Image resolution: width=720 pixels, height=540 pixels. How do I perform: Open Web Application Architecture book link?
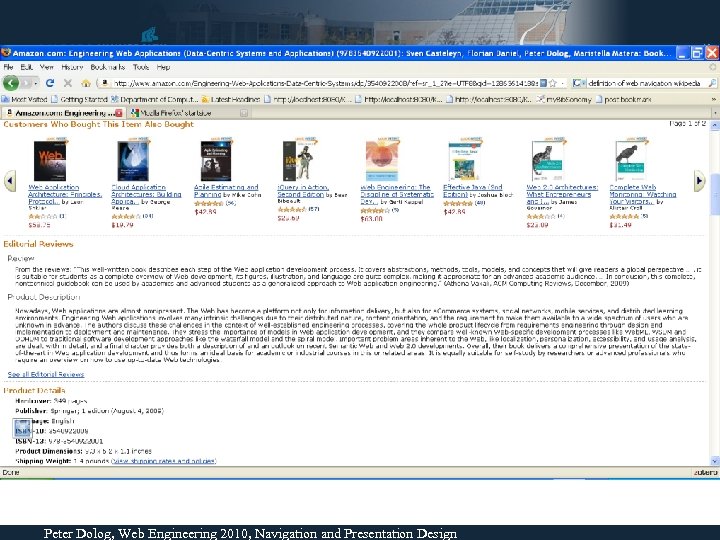coord(65,194)
